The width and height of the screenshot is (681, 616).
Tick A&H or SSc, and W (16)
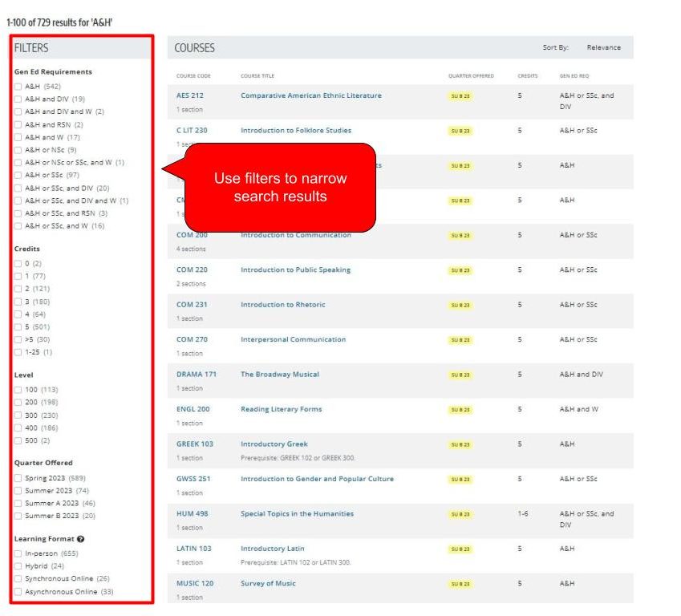(18, 226)
